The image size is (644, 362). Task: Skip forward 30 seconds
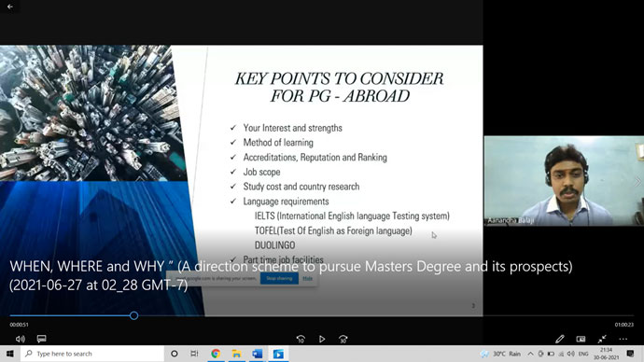pyautogui.click(x=343, y=339)
